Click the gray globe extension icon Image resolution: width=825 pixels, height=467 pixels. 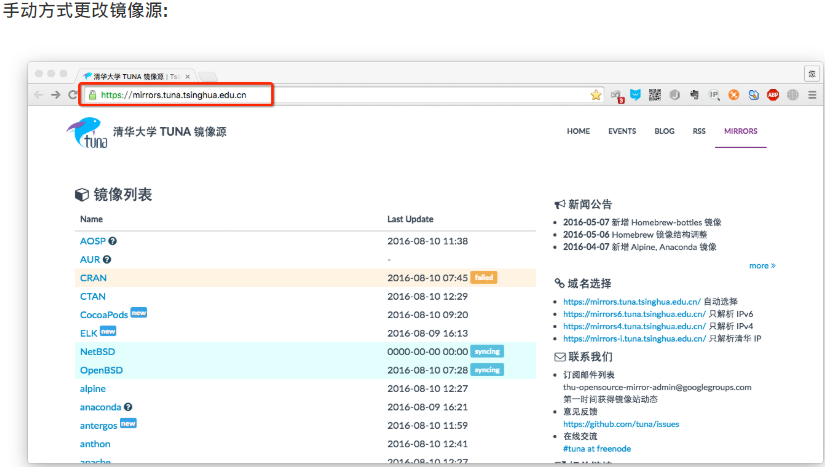(x=792, y=95)
